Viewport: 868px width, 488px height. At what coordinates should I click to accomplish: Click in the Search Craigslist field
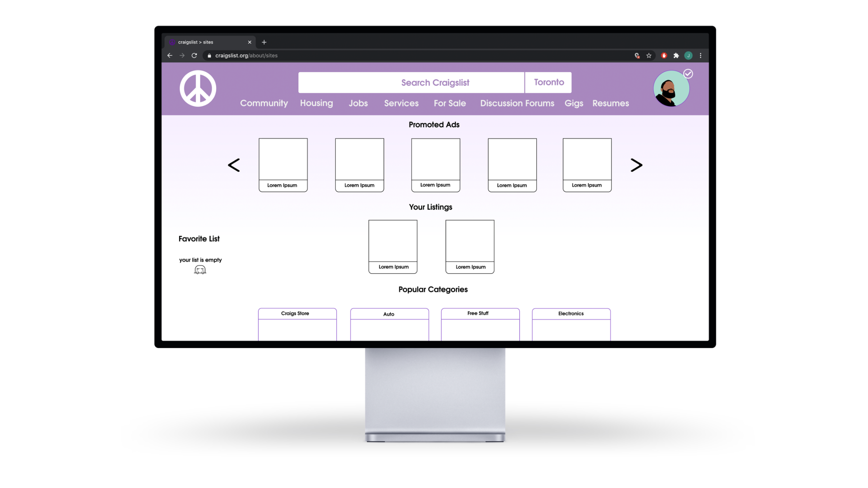pyautogui.click(x=411, y=82)
